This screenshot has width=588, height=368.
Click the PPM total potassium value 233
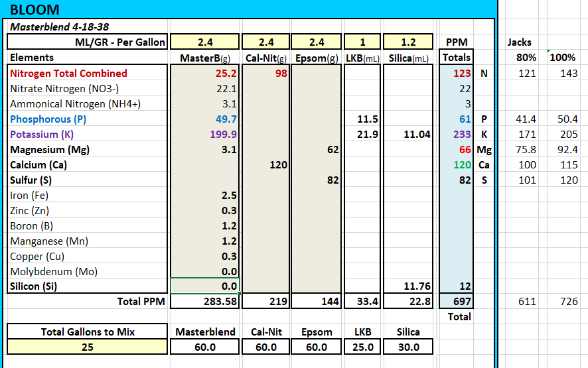pos(462,134)
